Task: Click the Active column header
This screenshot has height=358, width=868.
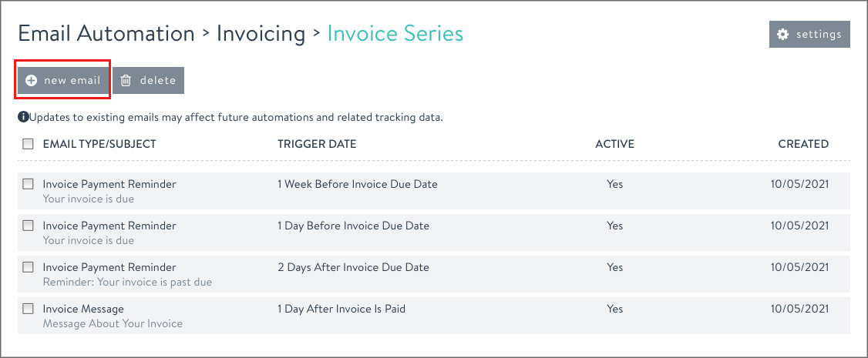Action: [614, 144]
